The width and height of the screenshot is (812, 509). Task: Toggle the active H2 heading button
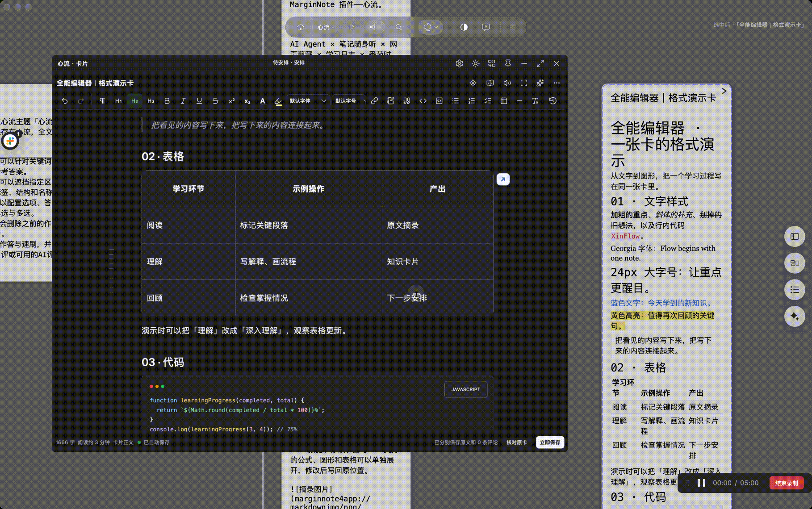(134, 101)
